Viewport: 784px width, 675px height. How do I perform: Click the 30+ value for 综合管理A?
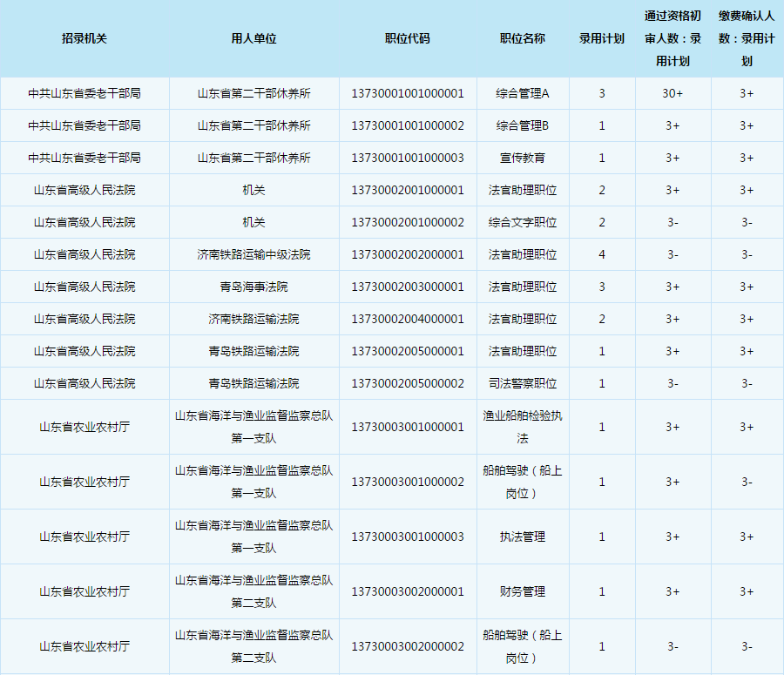[x=672, y=93]
